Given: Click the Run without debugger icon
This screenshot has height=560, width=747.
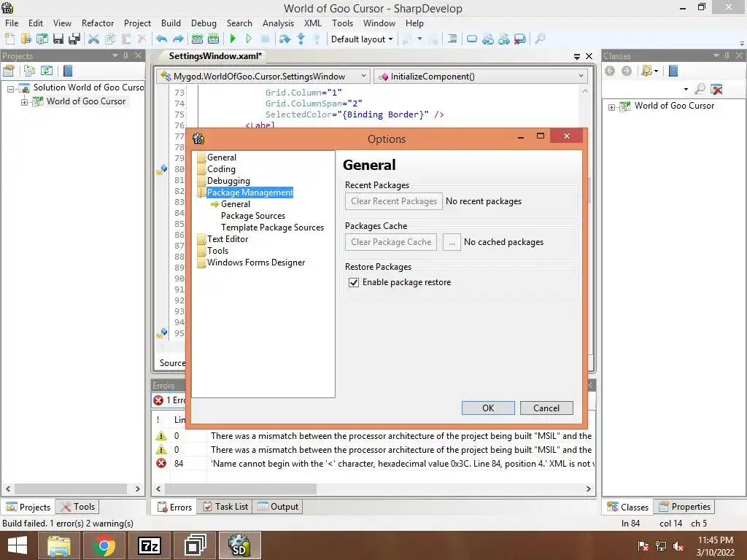Looking at the screenshot, I should (249, 39).
